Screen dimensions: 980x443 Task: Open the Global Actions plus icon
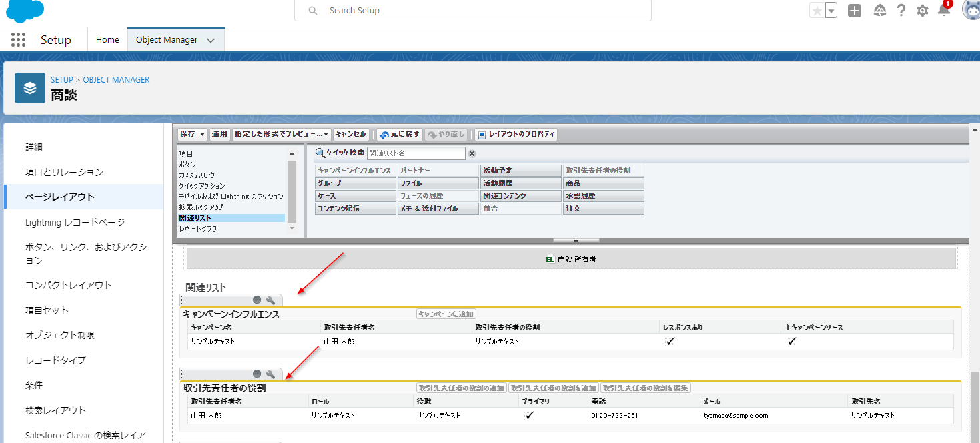[x=855, y=11]
